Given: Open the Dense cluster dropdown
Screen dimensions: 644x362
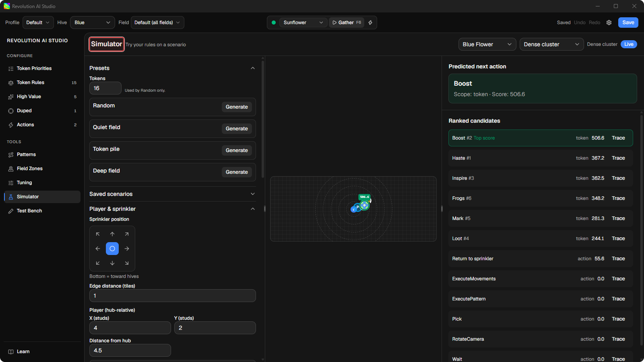Looking at the screenshot, I should tap(552, 44).
